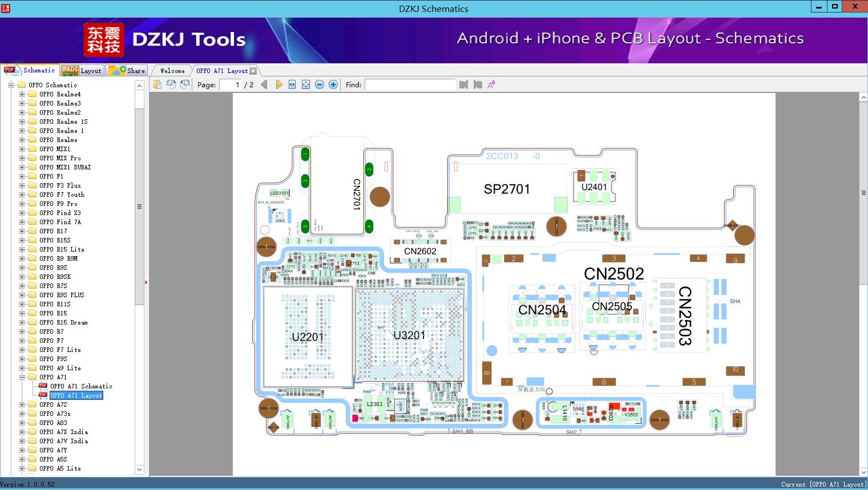Click the folder icon of OPPO R15 Lite
The width and height of the screenshot is (868, 490).
33,249
